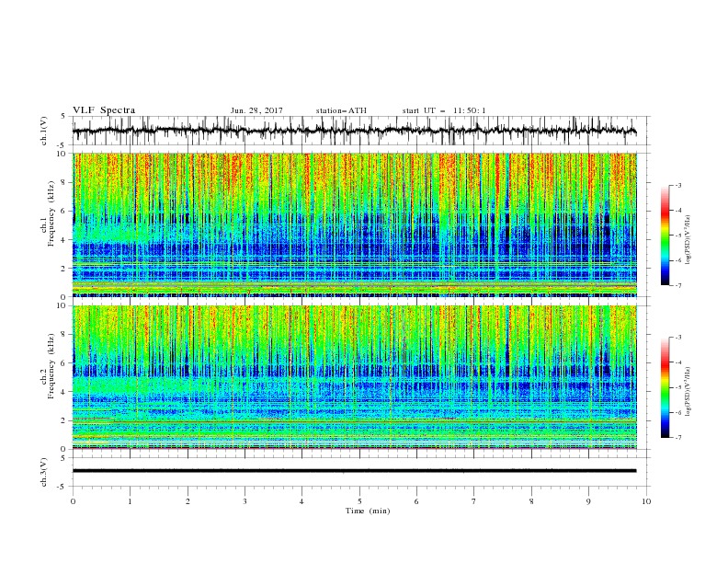Click the ch.3(V) waveform axis label

coord(44,473)
